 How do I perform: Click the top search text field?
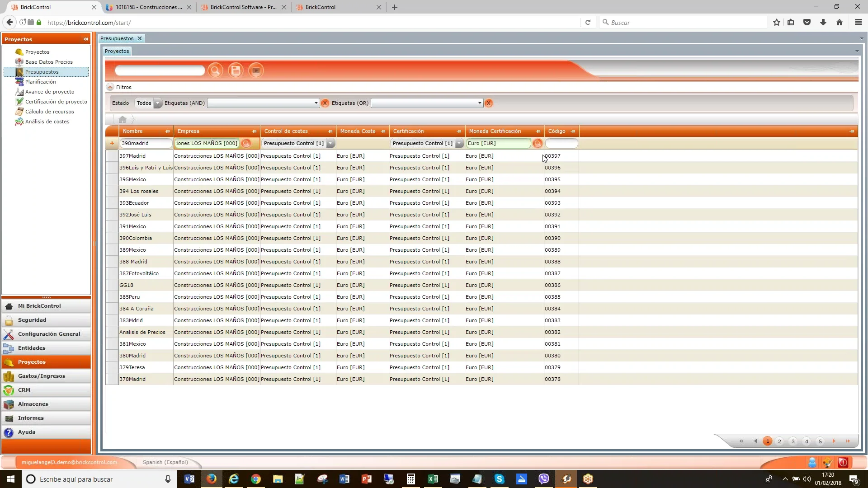160,70
